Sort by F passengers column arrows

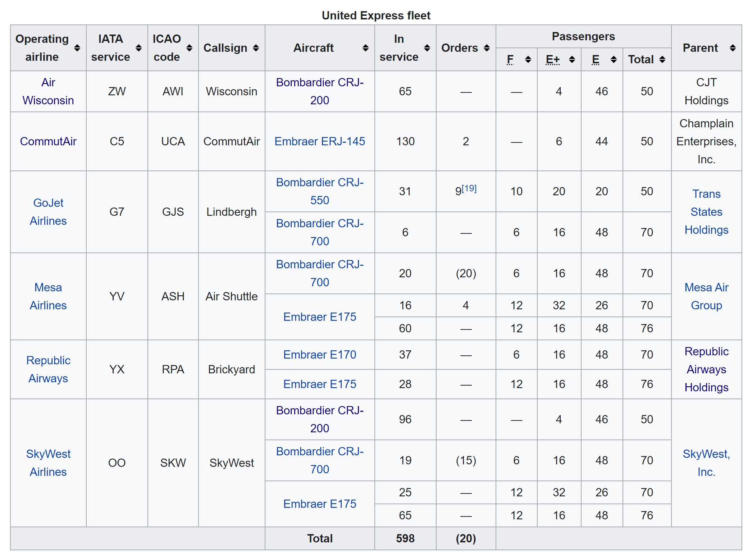tap(528, 60)
